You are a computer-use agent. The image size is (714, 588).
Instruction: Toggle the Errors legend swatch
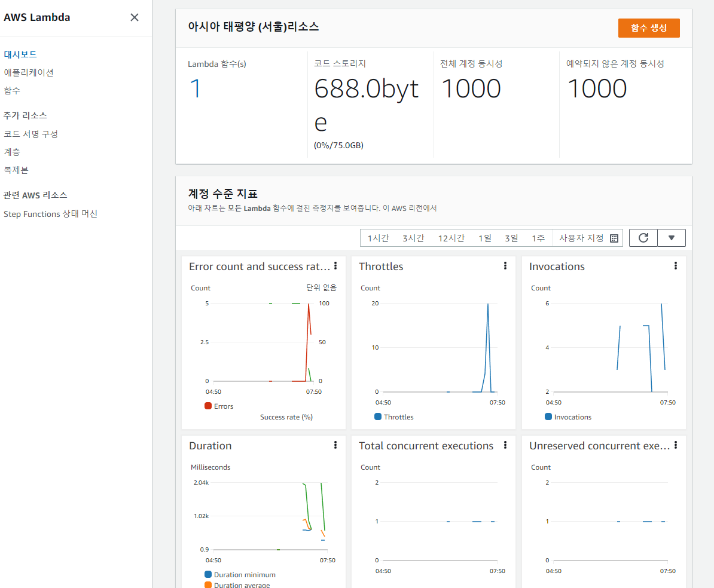(x=208, y=406)
